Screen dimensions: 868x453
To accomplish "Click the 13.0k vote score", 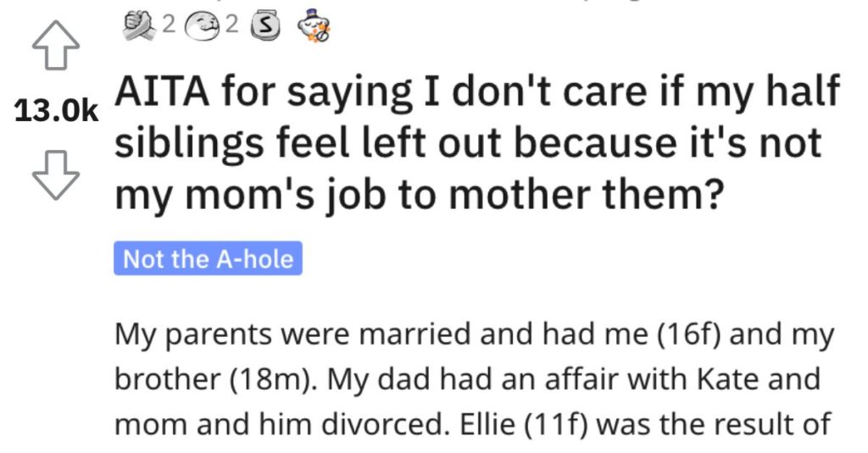I will coord(56,111).
